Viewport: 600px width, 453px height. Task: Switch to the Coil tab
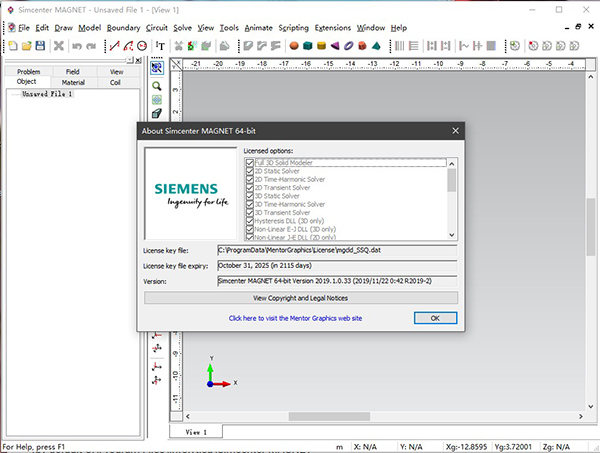click(117, 82)
